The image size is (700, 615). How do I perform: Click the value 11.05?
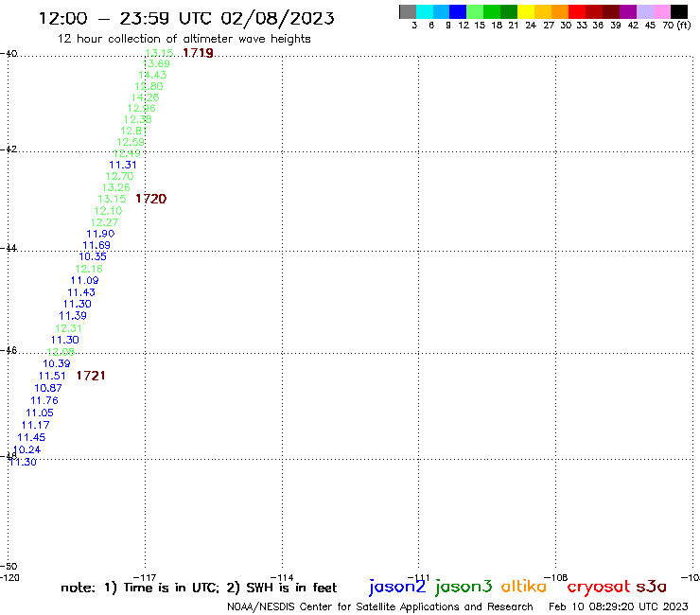pyautogui.click(x=40, y=413)
